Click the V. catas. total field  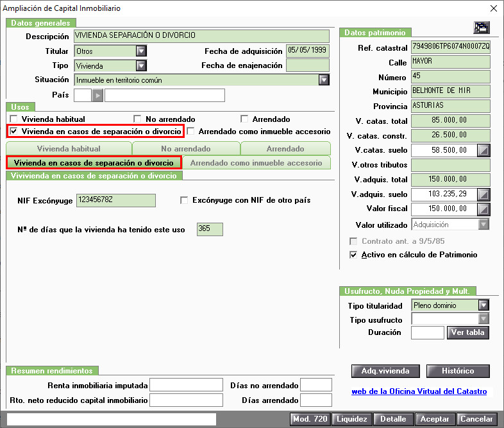pyautogui.click(x=451, y=121)
